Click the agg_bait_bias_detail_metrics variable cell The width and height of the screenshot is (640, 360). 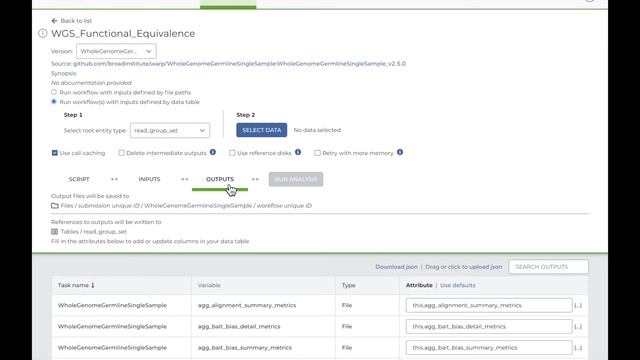tap(239, 327)
